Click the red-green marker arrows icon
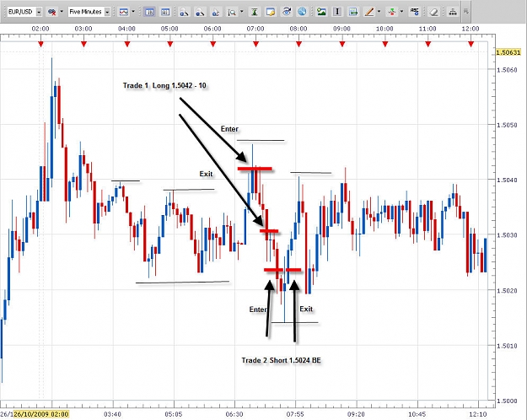Image resolution: width=527 pixels, height=420 pixels. [x=391, y=12]
